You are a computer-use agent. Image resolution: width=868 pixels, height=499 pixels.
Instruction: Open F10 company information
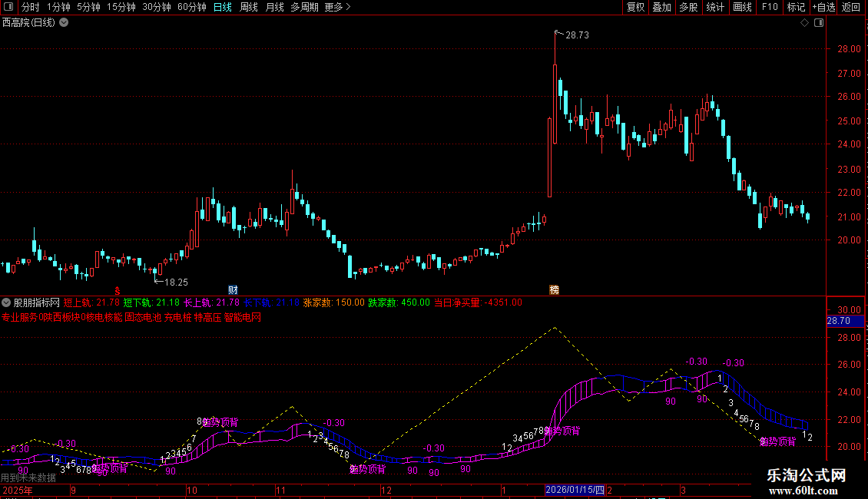click(x=770, y=7)
